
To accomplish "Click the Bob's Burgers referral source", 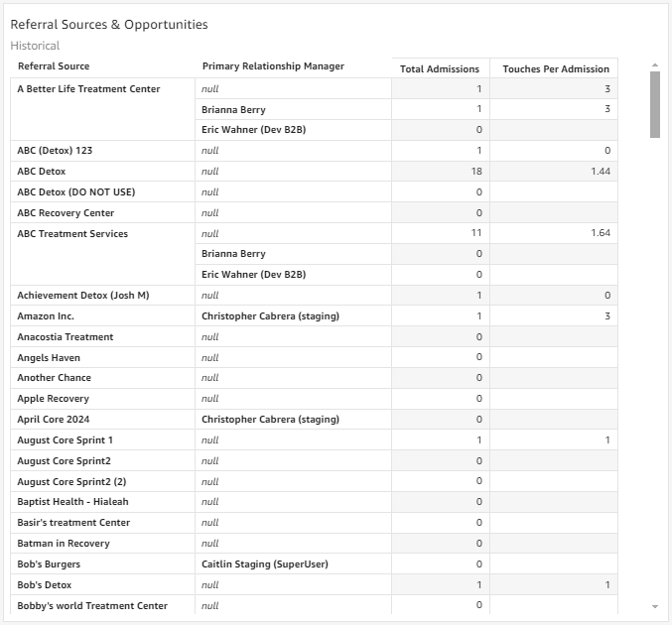I will tap(49, 563).
